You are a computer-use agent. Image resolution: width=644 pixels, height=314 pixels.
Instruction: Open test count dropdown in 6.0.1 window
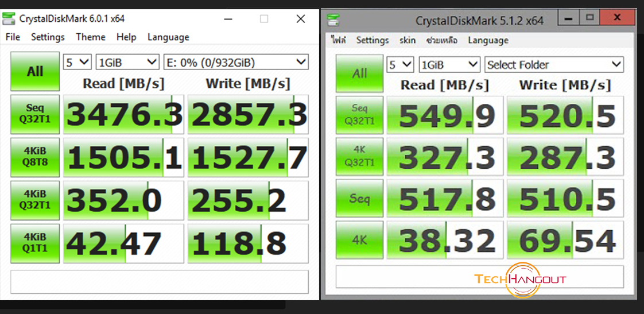(77, 63)
